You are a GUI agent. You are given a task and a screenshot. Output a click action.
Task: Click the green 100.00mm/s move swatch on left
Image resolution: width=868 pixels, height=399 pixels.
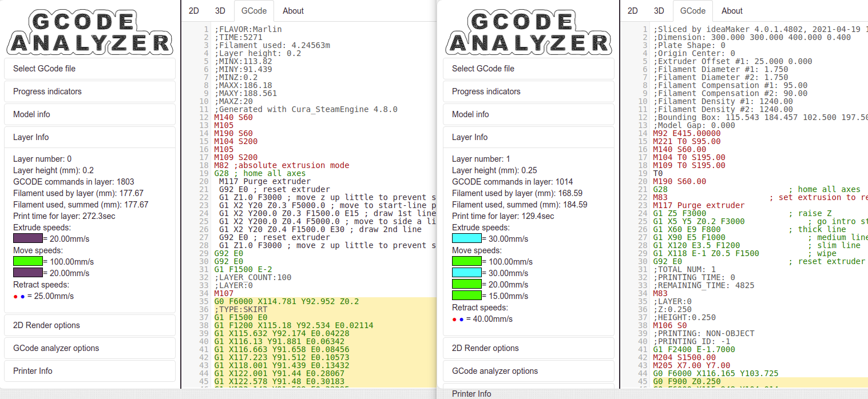click(x=28, y=261)
